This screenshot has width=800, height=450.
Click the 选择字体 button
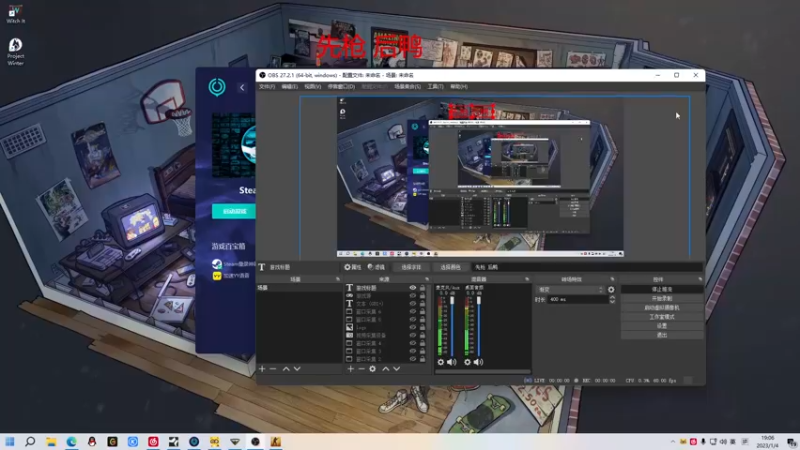click(x=411, y=267)
